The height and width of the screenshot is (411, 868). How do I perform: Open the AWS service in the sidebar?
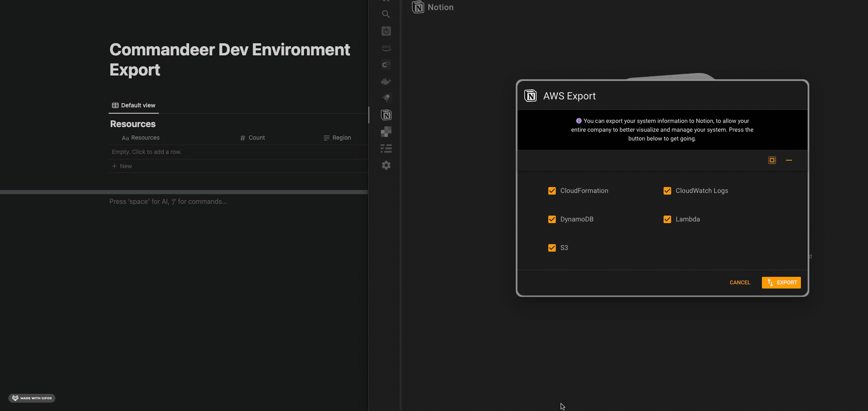(386, 48)
